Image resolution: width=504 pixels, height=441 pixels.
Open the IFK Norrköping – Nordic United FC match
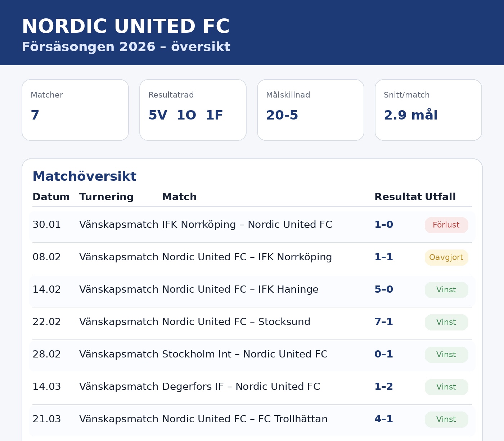point(247,225)
